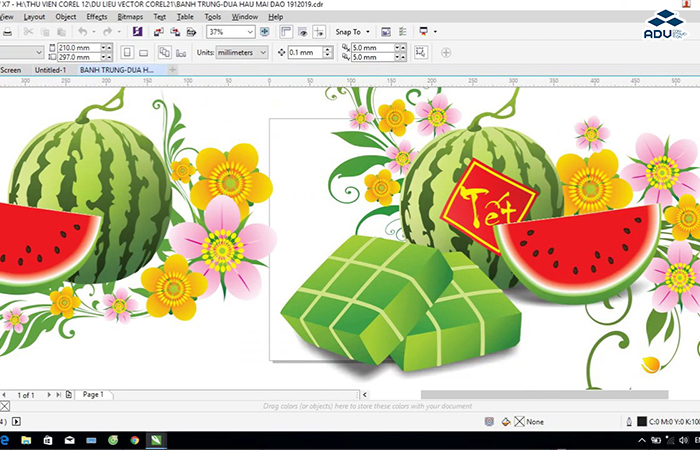
Task: Click the fill color None indicator
Action: tap(530, 421)
